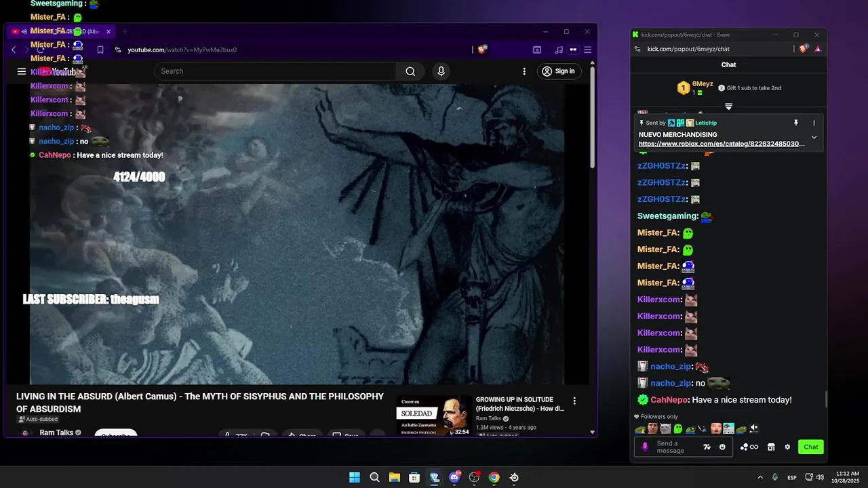
Task: Click the Sign in button on YouTube
Action: (x=559, y=71)
